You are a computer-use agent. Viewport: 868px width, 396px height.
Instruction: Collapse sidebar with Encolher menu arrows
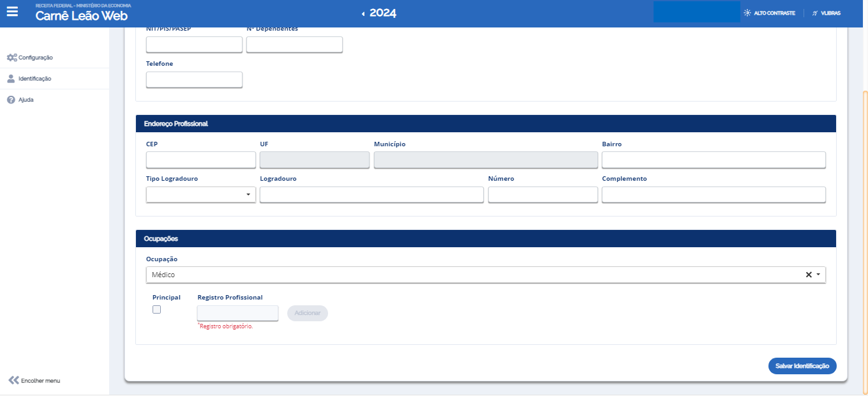pyautogui.click(x=13, y=380)
